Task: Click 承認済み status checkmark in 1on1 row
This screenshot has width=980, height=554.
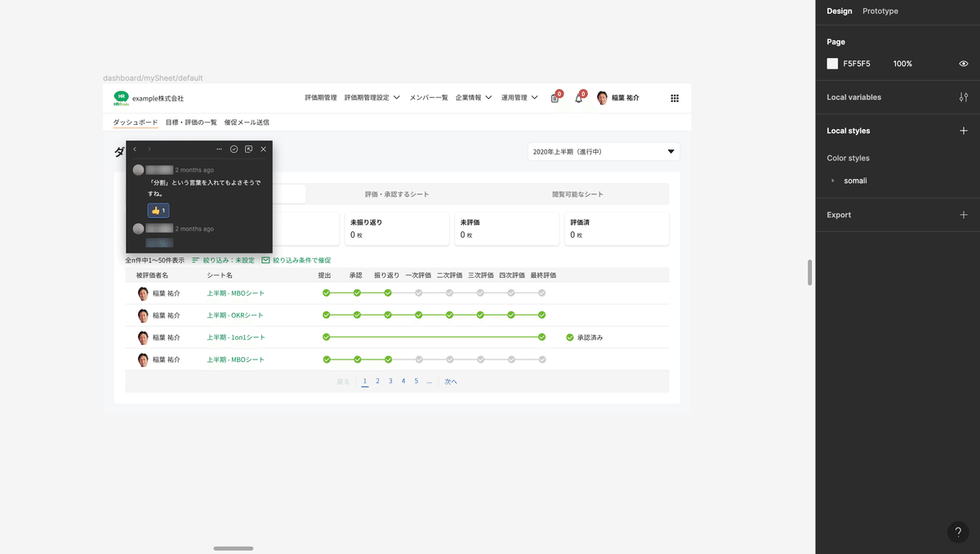Action: coord(570,337)
